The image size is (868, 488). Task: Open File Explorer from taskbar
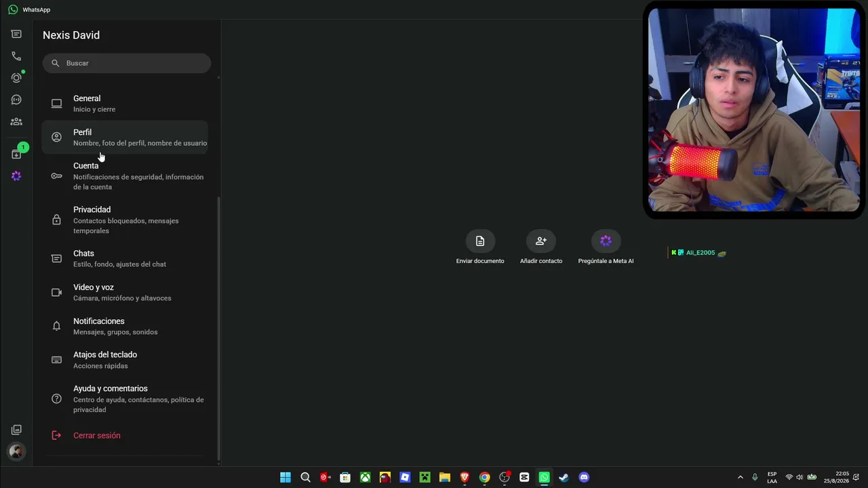click(x=444, y=477)
